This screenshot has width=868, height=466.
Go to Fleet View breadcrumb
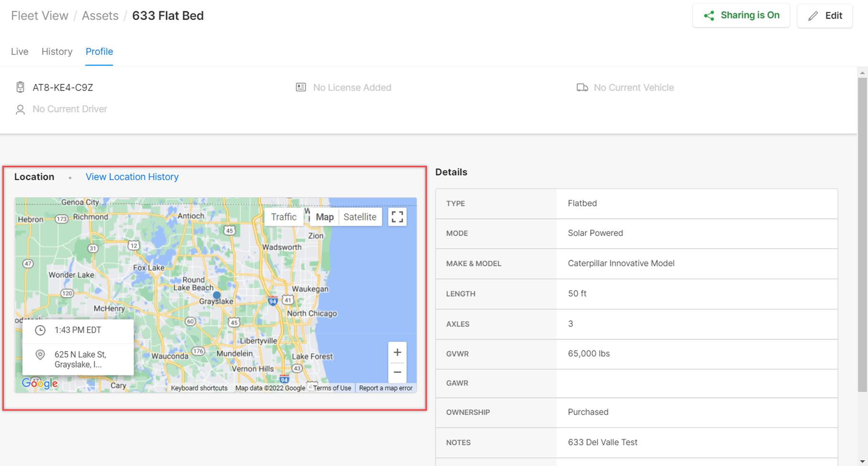pos(40,16)
